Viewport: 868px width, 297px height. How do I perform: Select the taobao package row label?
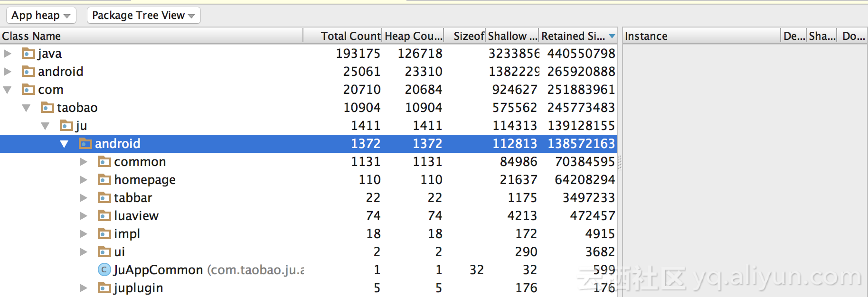[x=77, y=108]
